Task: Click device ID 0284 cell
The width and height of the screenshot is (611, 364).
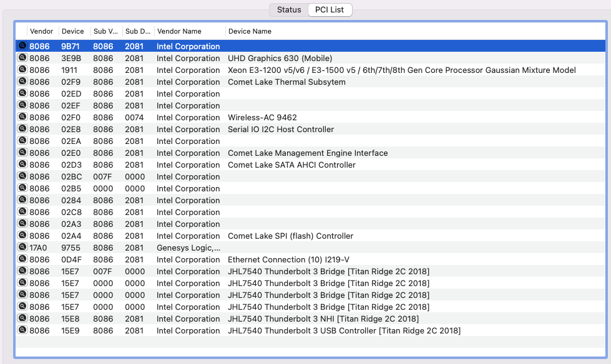Action: tap(71, 201)
